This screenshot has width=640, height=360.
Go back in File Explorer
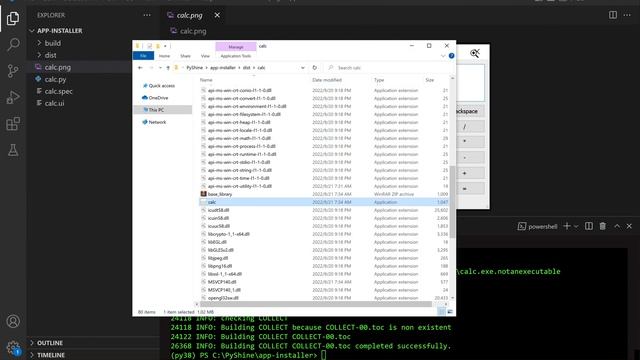point(140,68)
